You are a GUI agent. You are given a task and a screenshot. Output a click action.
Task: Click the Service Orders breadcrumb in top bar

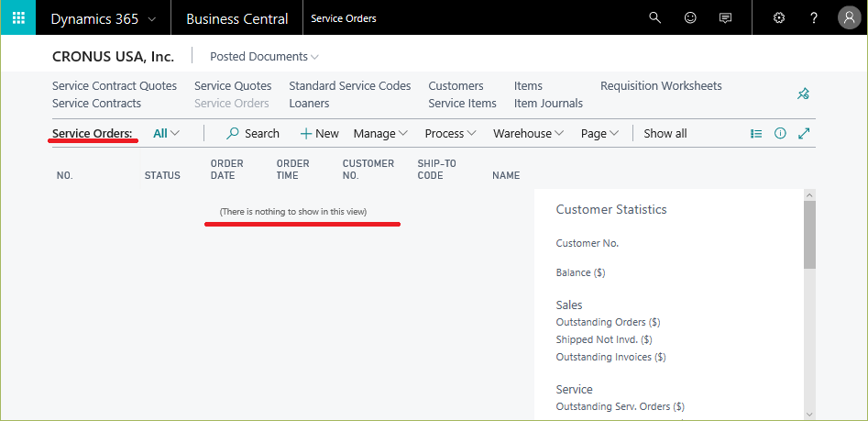coord(343,18)
